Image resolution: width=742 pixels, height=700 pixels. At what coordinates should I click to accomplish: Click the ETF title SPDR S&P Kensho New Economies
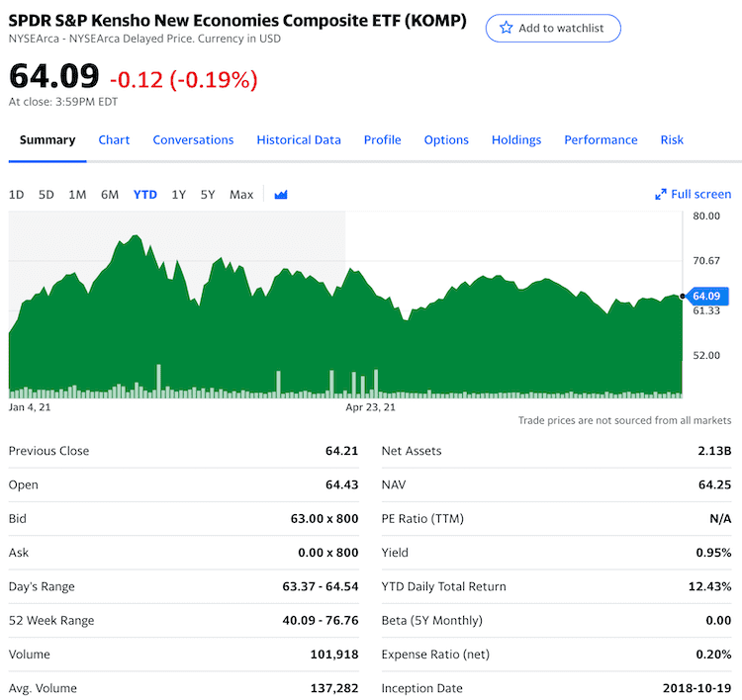pos(237,21)
